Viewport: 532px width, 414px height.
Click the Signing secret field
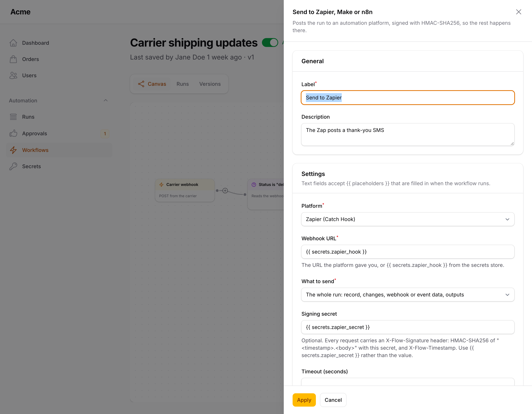click(x=408, y=327)
